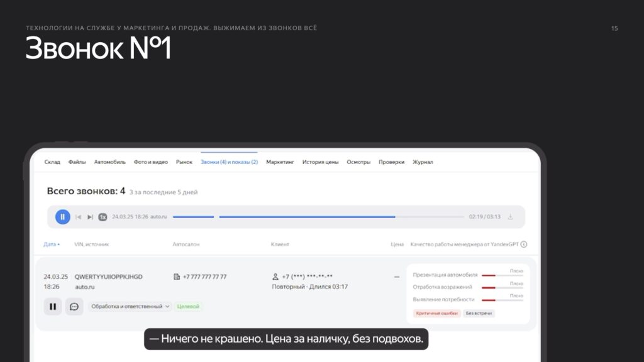
Task: Go to the Фото и видео tab
Action: pyautogui.click(x=150, y=162)
